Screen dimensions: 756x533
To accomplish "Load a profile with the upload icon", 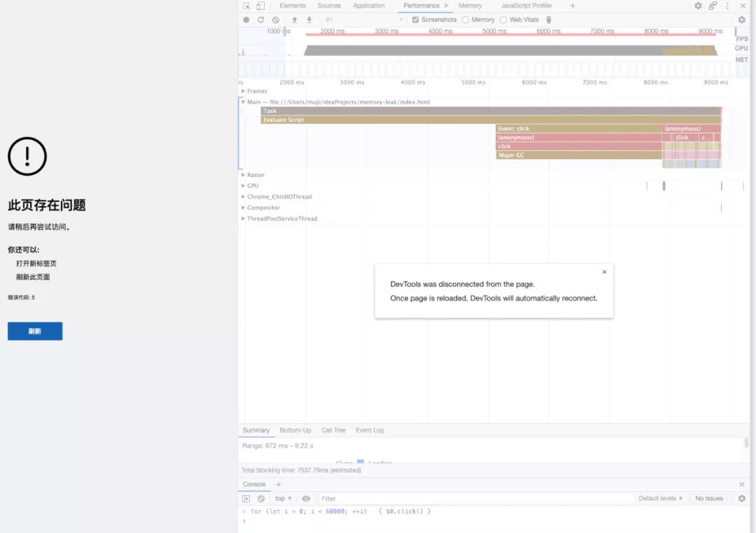I will [295, 20].
